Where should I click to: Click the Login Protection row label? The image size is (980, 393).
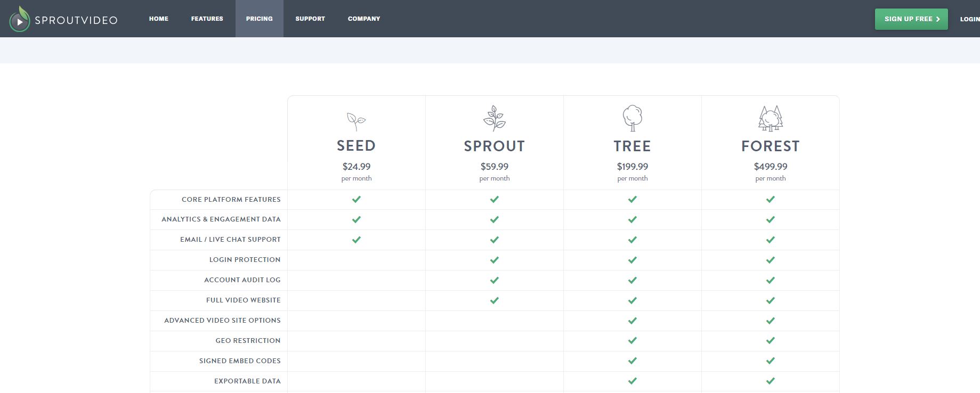coord(245,260)
